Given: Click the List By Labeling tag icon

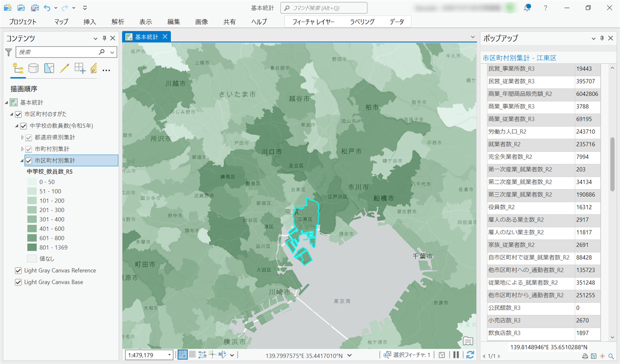Looking at the screenshot, I should [93, 68].
